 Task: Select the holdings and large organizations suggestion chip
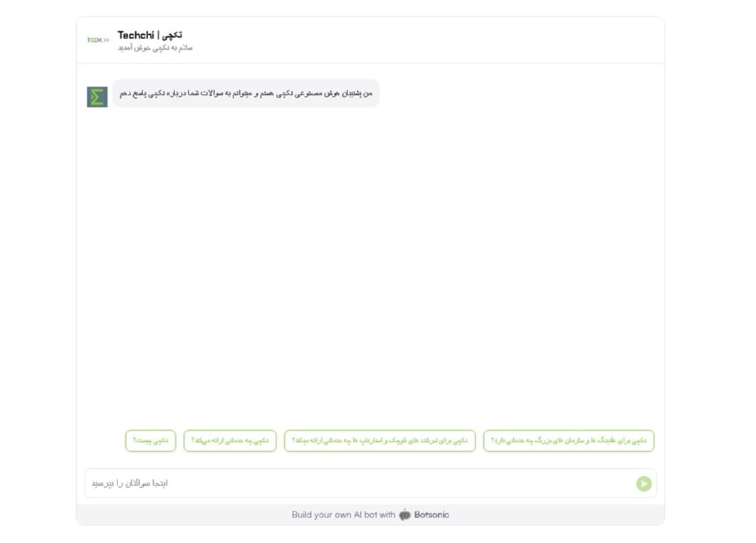coord(568,441)
